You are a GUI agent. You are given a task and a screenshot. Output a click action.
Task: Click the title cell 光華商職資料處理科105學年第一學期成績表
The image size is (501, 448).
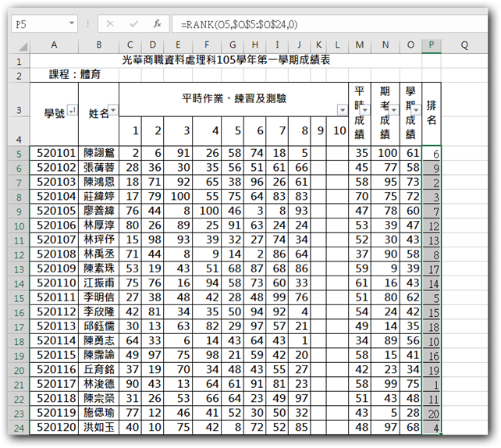[x=226, y=60]
